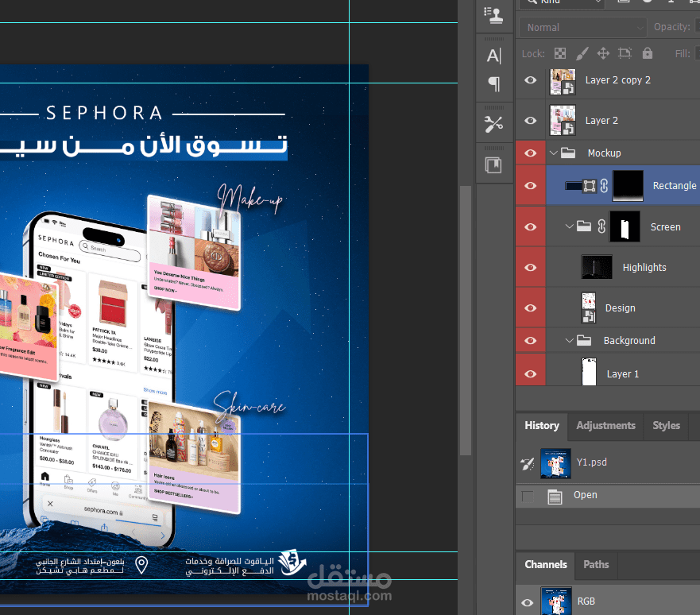Image resolution: width=700 pixels, height=615 pixels.
Task: Select the "Design" layer name
Action: [620, 308]
